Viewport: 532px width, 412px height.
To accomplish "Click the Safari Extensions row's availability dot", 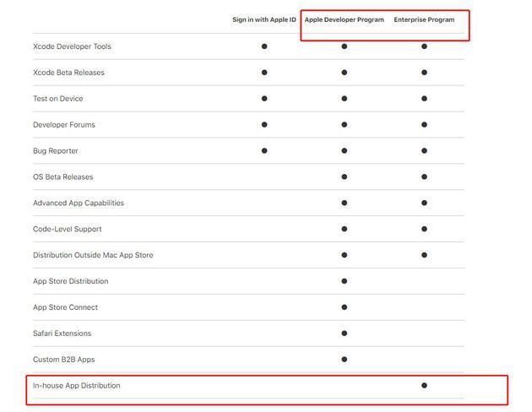I will pyautogui.click(x=345, y=333).
